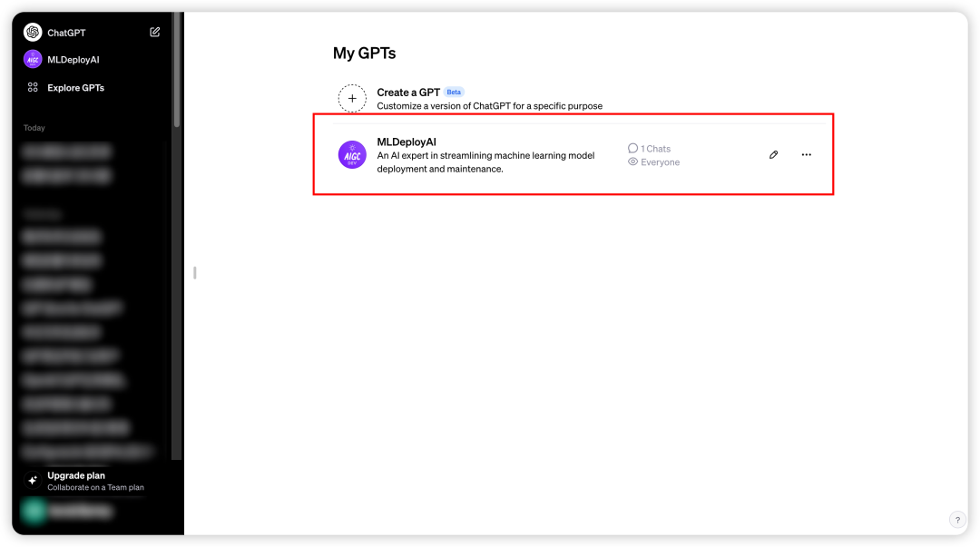Click 'Collaborate on a Team plan' text
Image resolution: width=980 pixels, height=547 pixels.
(x=95, y=488)
